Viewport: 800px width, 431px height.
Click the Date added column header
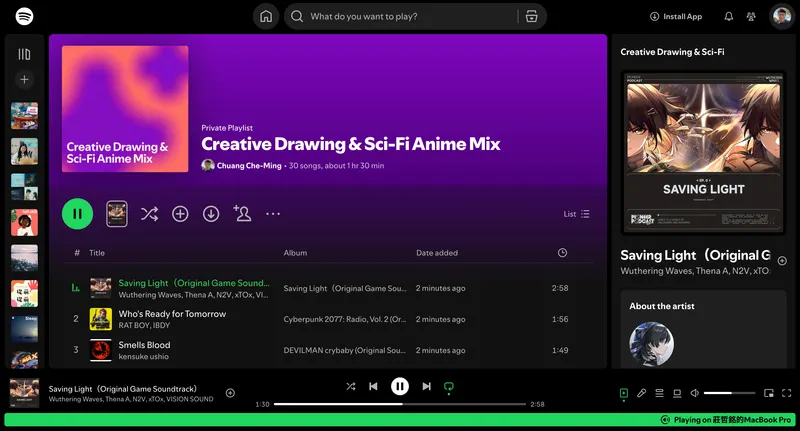click(x=437, y=252)
